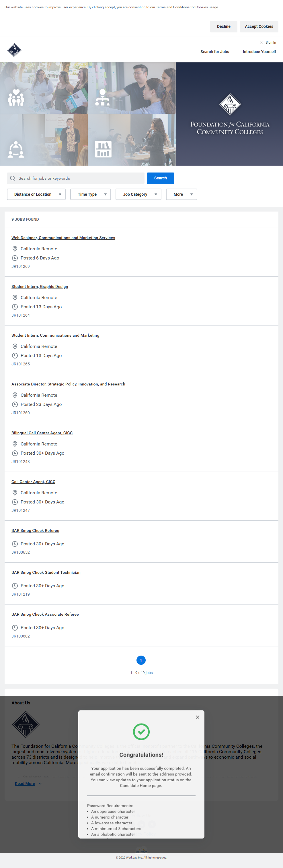Click the bar chart icon in banner

pos(103,149)
